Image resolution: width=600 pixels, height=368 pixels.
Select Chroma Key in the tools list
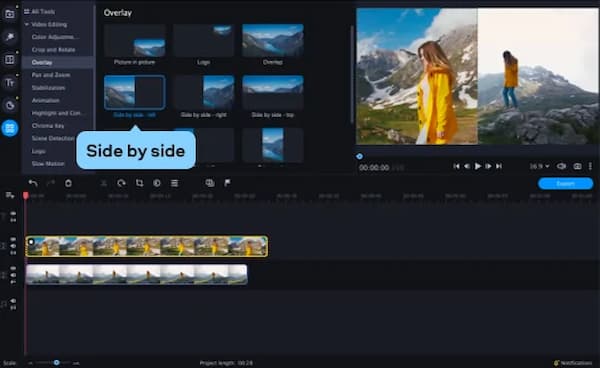[x=48, y=126]
